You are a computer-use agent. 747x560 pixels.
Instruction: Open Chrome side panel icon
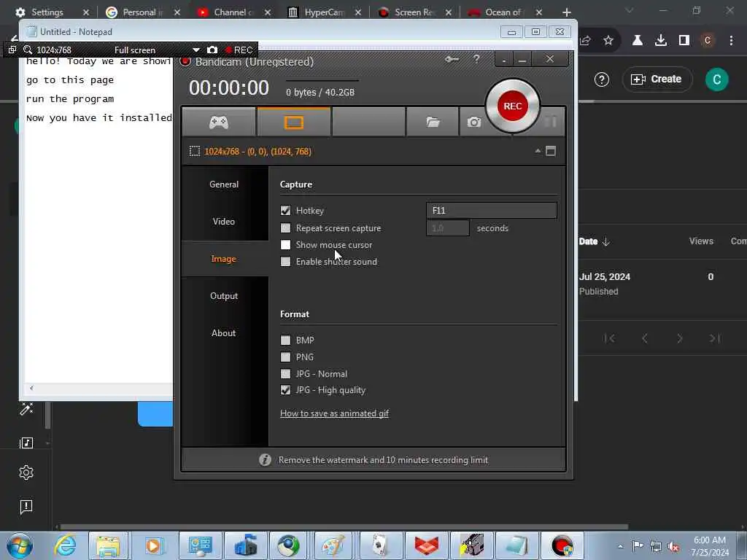click(x=684, y=41)
